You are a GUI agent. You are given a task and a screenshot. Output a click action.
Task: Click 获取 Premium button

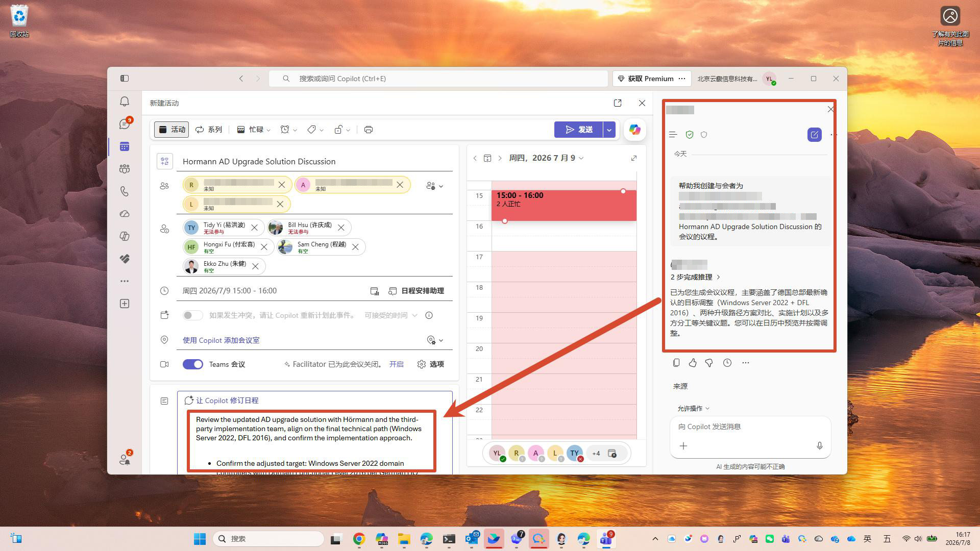click(646, 79)
